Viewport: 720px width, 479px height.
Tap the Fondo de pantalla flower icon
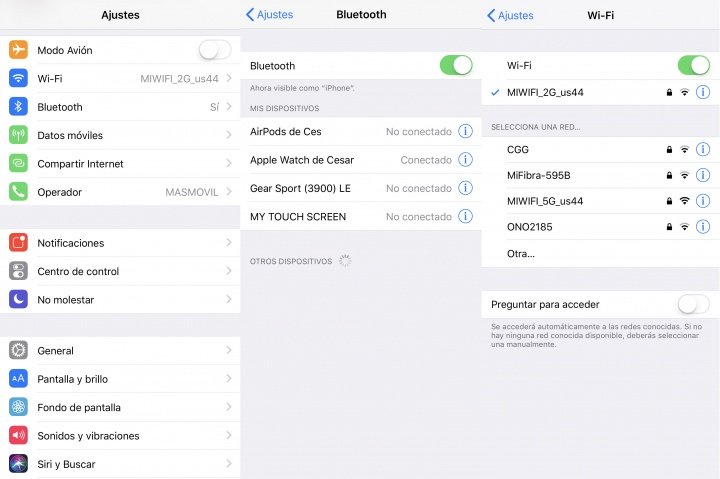click(18, 407)
